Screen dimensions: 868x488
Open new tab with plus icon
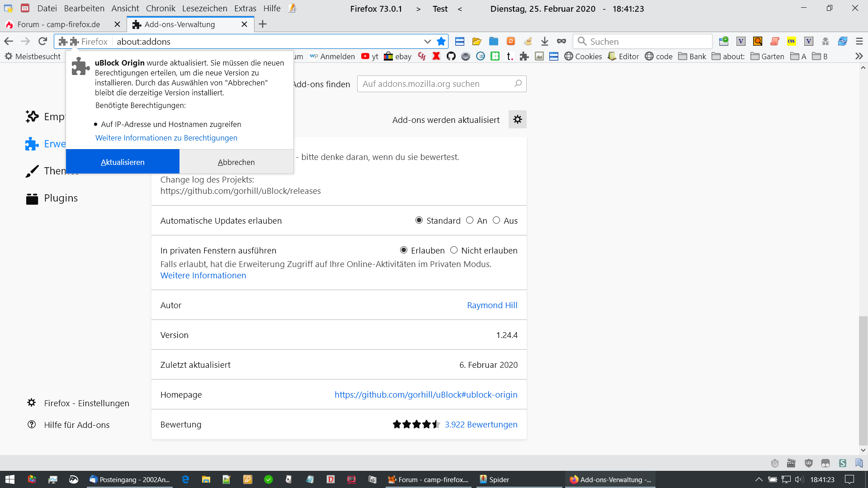point(263,24)
